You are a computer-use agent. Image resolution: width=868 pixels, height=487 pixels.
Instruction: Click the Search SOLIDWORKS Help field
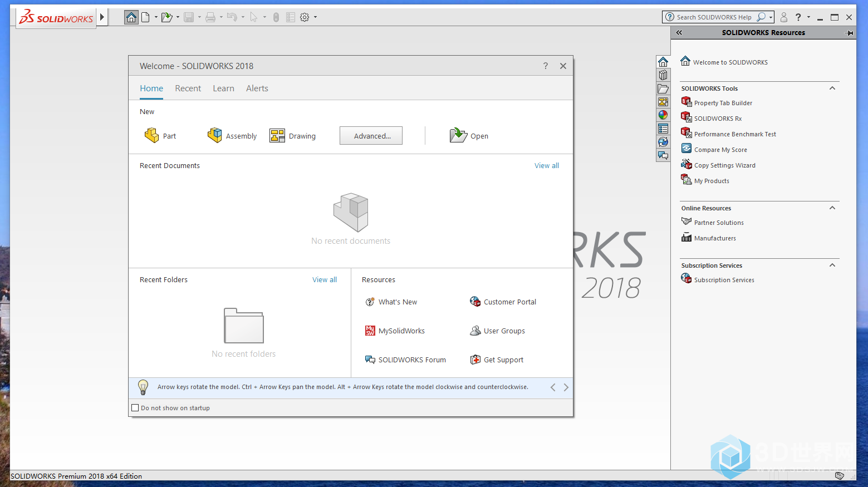click(x=714, y=17)
